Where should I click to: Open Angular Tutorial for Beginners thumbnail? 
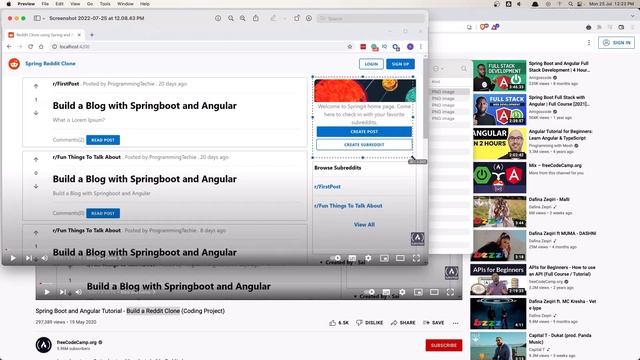(x=500, y=144)
